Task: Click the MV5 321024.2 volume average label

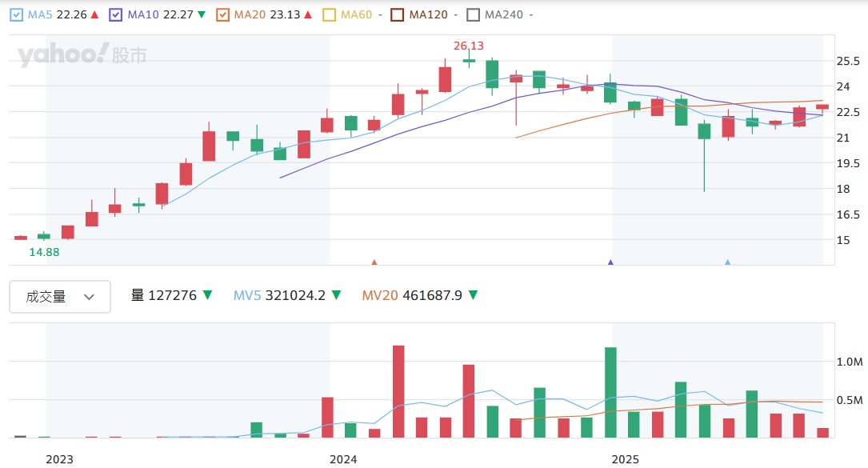Action: pyautogui.click(x=279, y=295)
